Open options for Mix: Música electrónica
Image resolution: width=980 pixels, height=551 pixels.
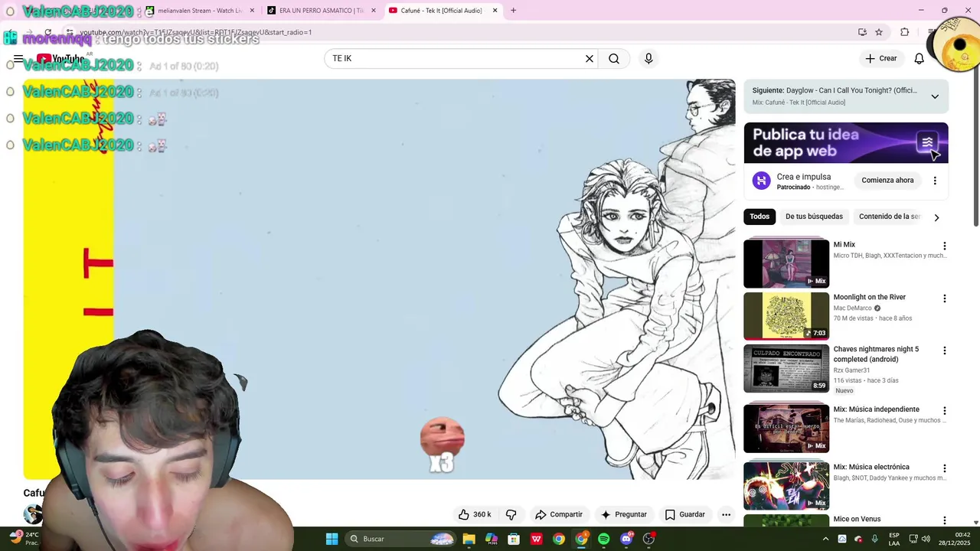[944, 468]
